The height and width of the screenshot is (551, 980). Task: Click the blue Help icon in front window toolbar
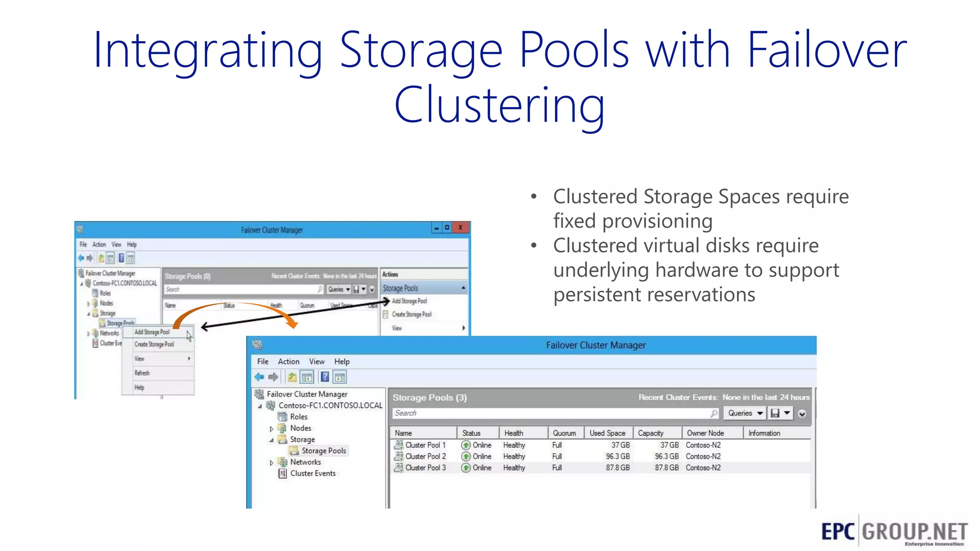click(325, 377)
